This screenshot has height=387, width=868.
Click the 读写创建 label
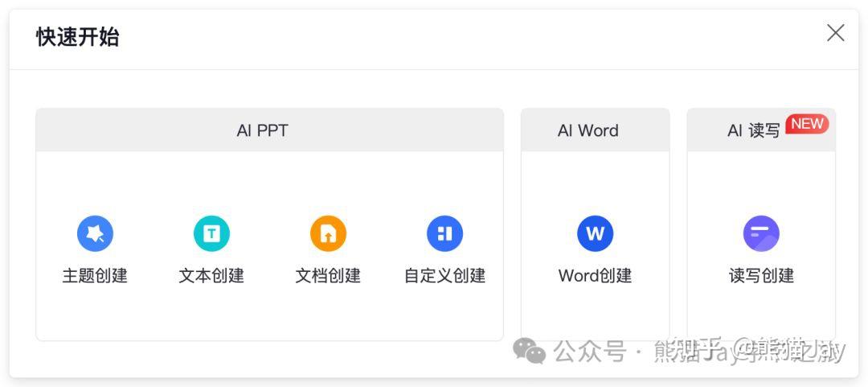(x=761, y=275)
